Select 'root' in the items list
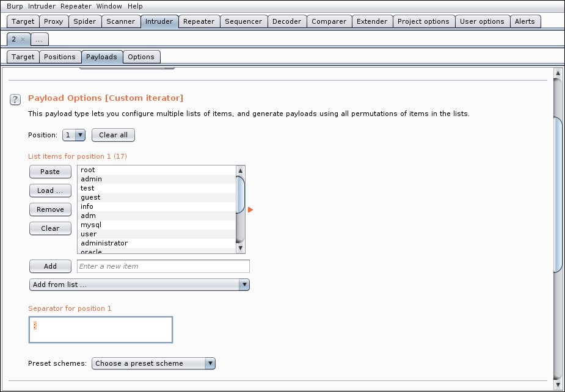Viewport: 565px width, 392px height. (x=156, y=170)
